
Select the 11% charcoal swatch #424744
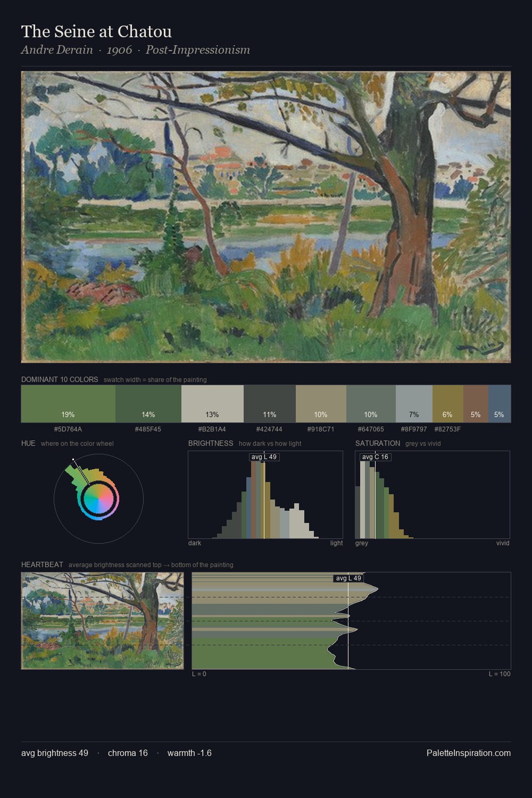(x=270, y=404)
